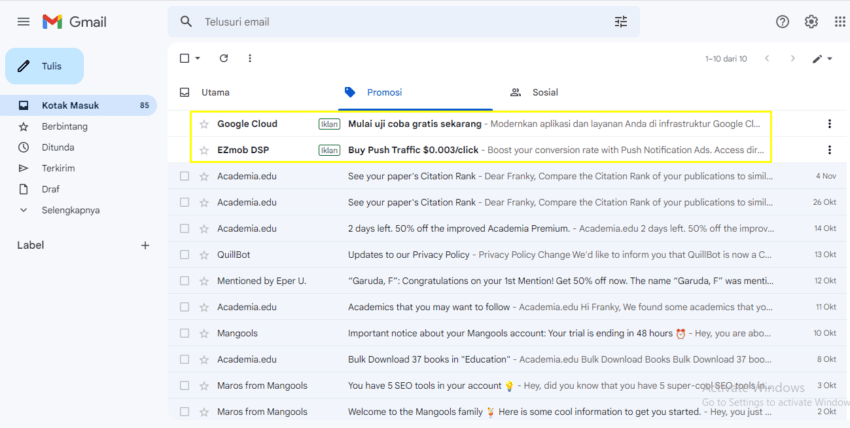Open search filter options icon
850x428 pixels.
coord(621,22)
